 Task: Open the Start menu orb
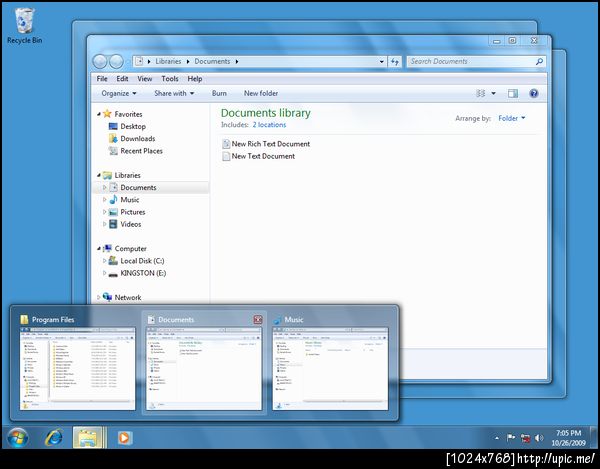click(17, 438)
